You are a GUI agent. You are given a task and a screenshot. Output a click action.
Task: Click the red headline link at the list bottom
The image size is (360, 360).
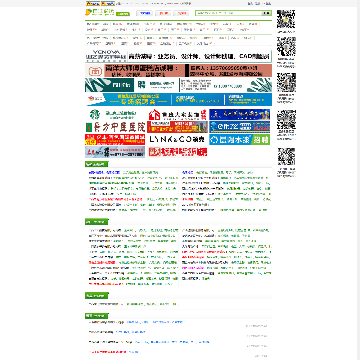tap(108, 352)
